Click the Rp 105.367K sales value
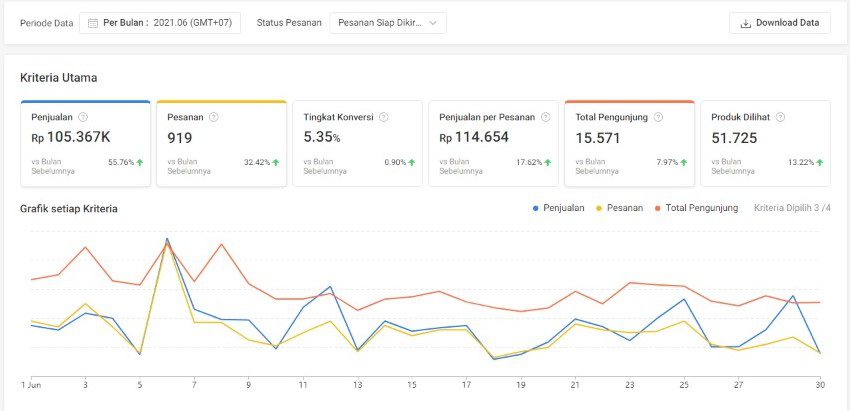Screen dimensions: 850x411 pos(71,138)
